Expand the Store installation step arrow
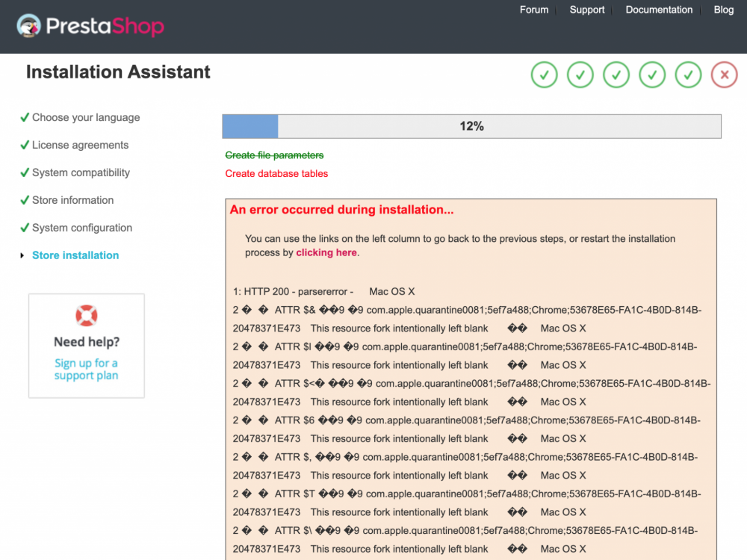 (22, 255)
